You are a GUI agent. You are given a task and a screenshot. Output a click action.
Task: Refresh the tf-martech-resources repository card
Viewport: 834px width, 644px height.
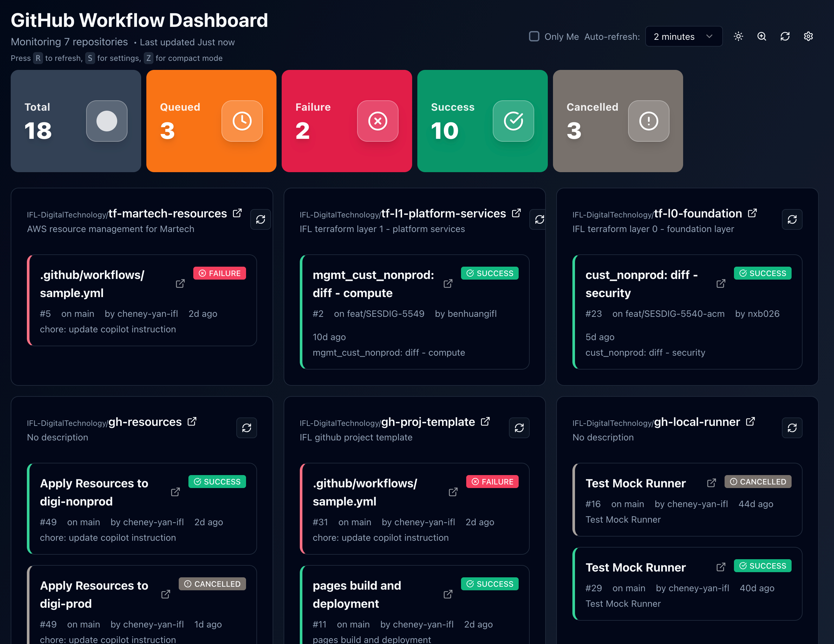[x=260, y=219]
